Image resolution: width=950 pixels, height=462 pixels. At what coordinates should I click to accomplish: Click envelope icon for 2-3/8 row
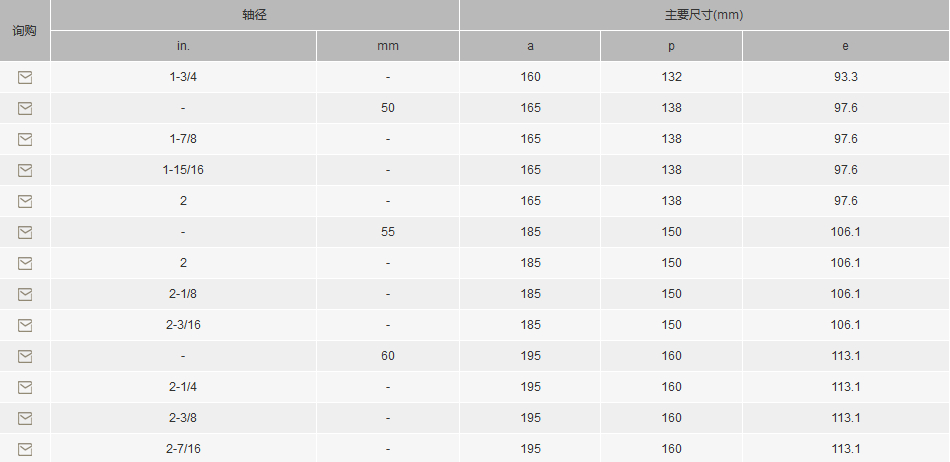(x=25, y=418)
